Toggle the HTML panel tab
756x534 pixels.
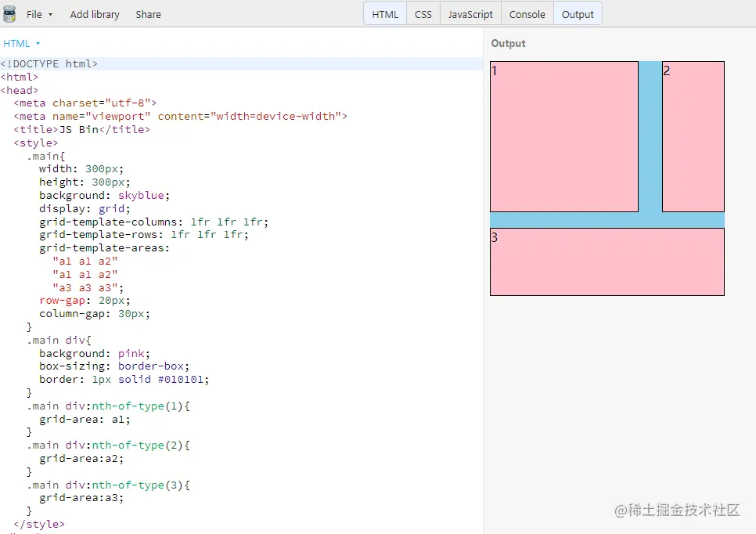point(385,14)
